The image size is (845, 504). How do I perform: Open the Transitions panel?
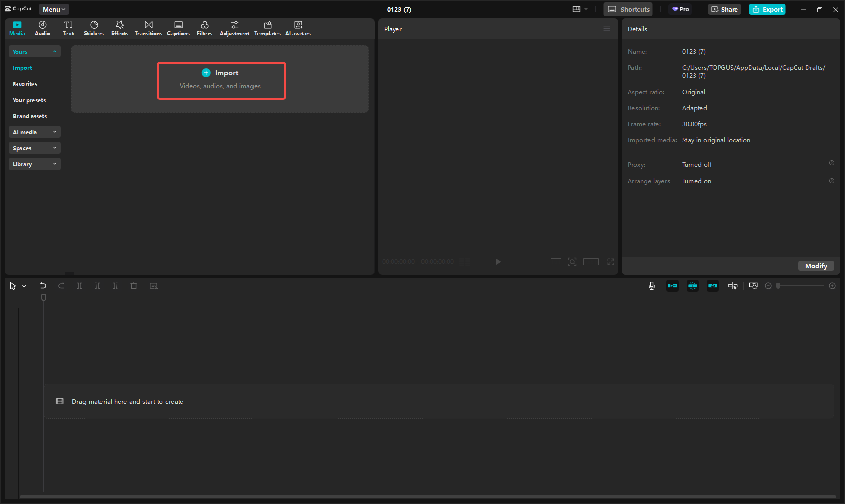pos(148,28)
